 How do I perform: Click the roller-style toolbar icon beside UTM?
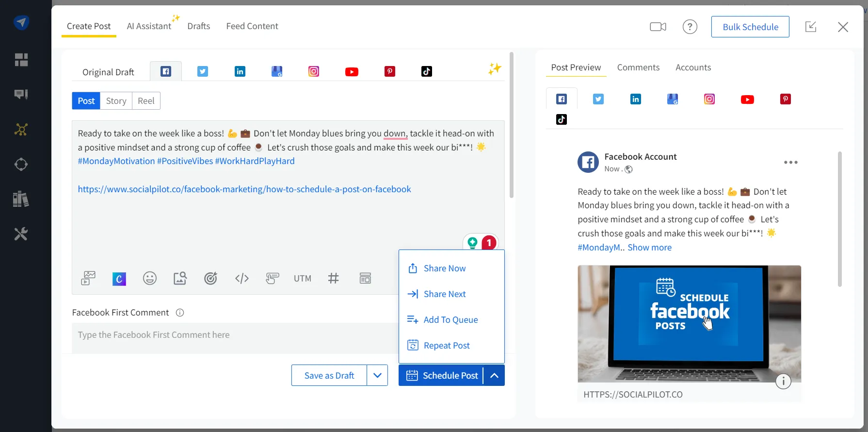click(273, 278)
